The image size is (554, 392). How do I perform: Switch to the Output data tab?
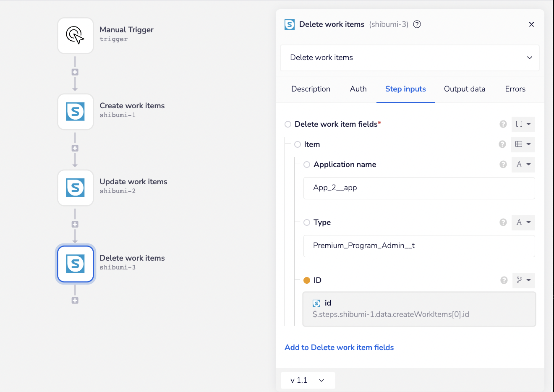pyautogui.click(x=464, y=89)
